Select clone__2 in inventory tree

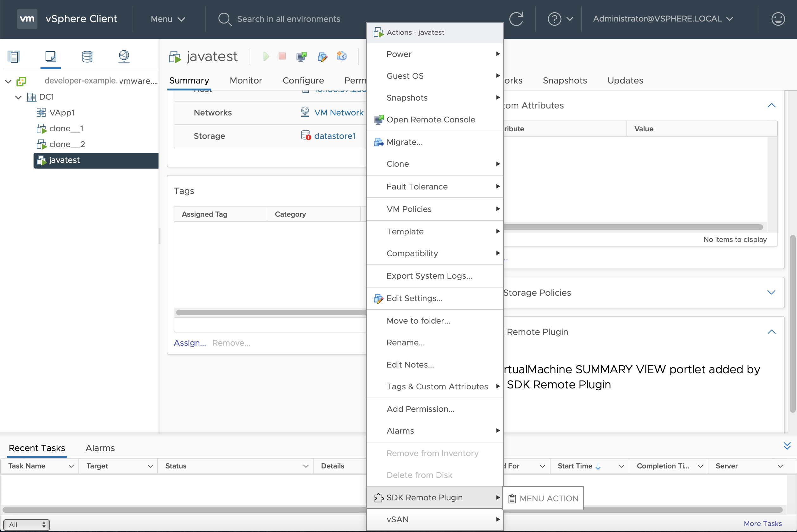67,144
